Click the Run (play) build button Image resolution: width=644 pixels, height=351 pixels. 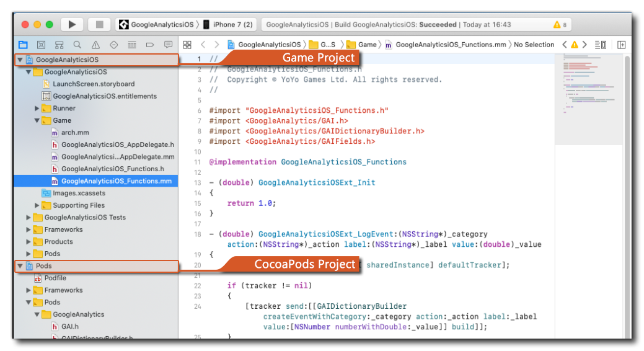pyautogui.click(x=72, y=25)
